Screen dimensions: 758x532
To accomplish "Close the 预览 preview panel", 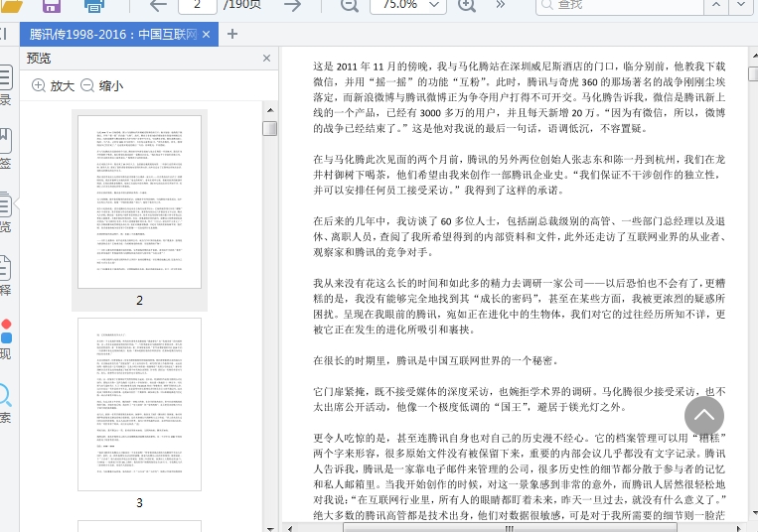I will tap(266, 59).
